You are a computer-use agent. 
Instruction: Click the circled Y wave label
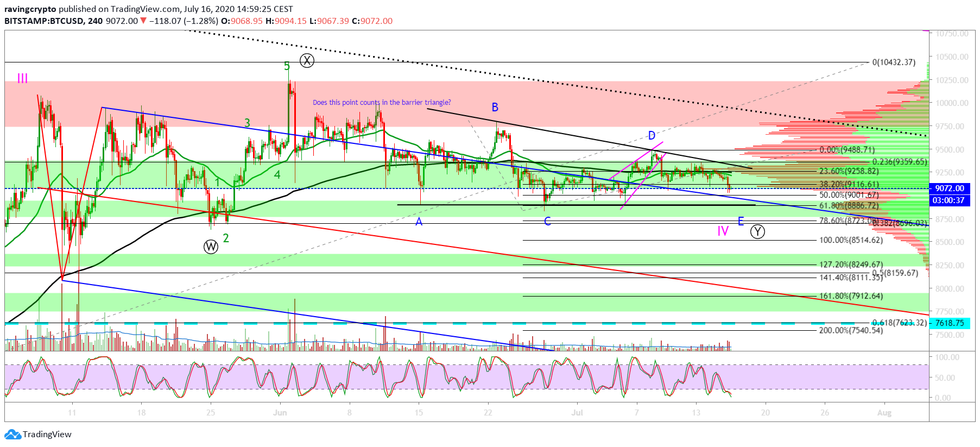pos(757,232)
